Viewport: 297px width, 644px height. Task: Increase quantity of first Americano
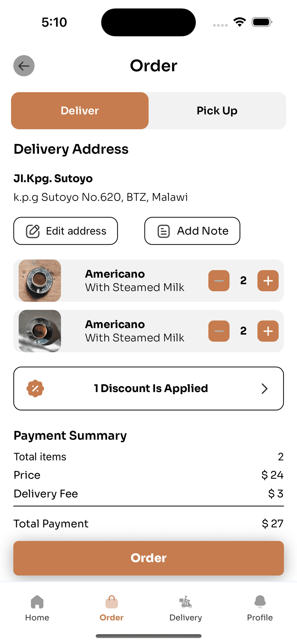point(268,281)
